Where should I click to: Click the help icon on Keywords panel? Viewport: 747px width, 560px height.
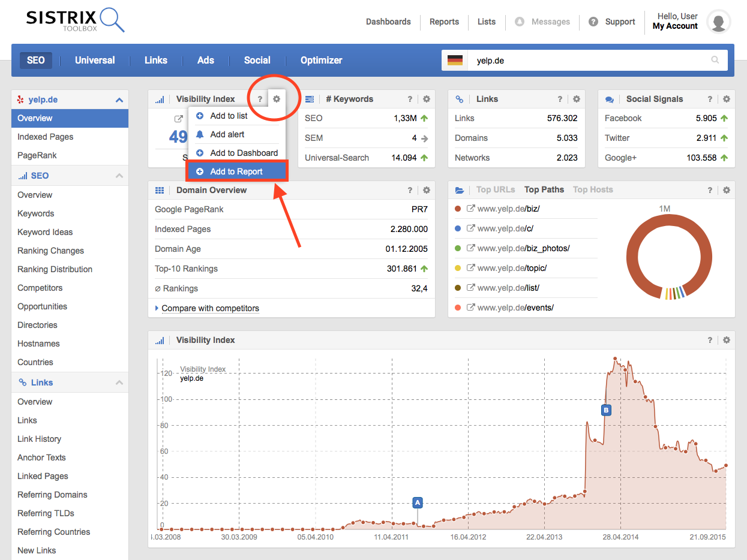point(410,99)
